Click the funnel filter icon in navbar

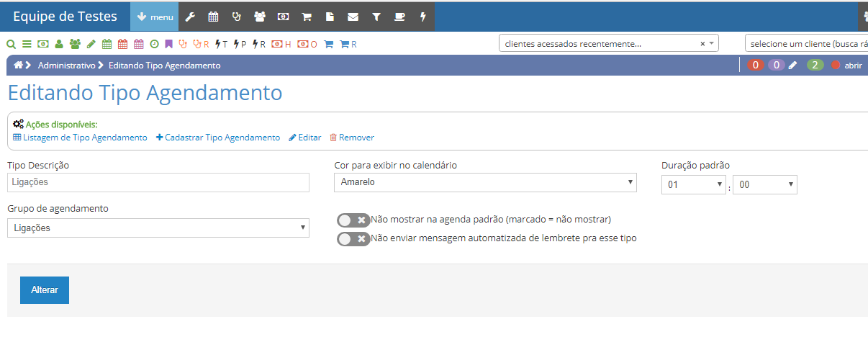(376, 17)
